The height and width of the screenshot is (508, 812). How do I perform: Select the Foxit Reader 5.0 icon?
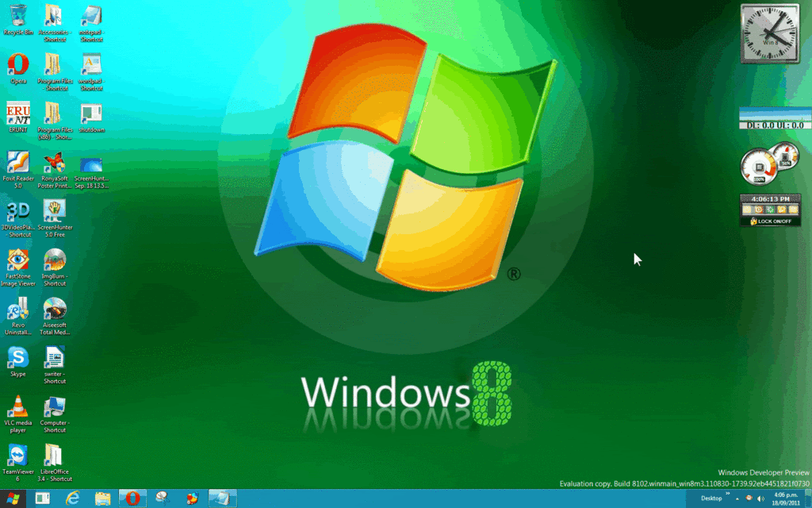[x=18, y=170]
